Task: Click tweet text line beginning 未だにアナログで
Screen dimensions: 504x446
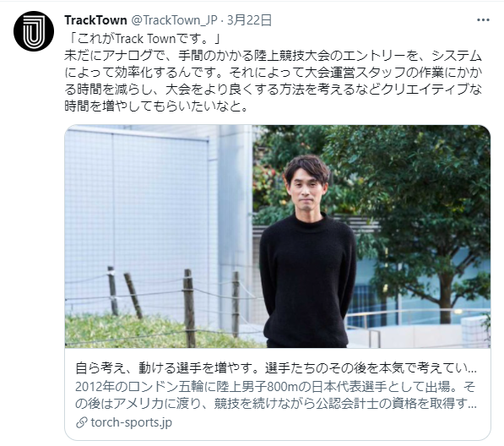Action: pos(274,56)
